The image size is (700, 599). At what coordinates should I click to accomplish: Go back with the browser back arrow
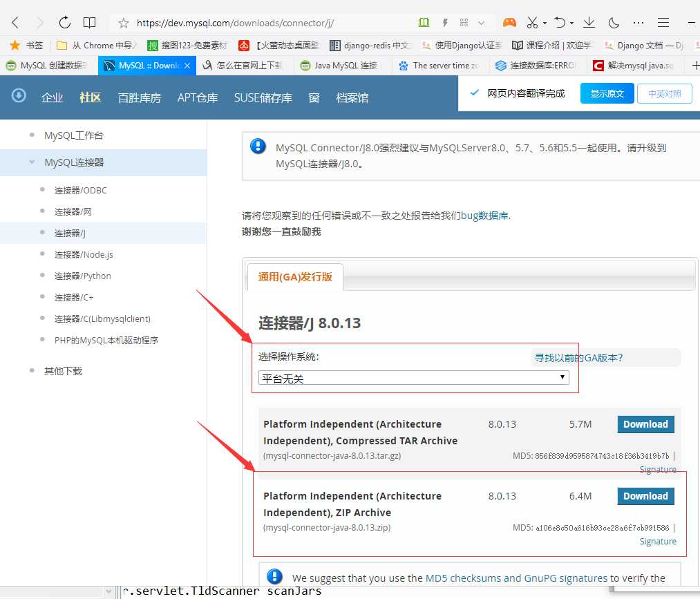coord(16,22)
